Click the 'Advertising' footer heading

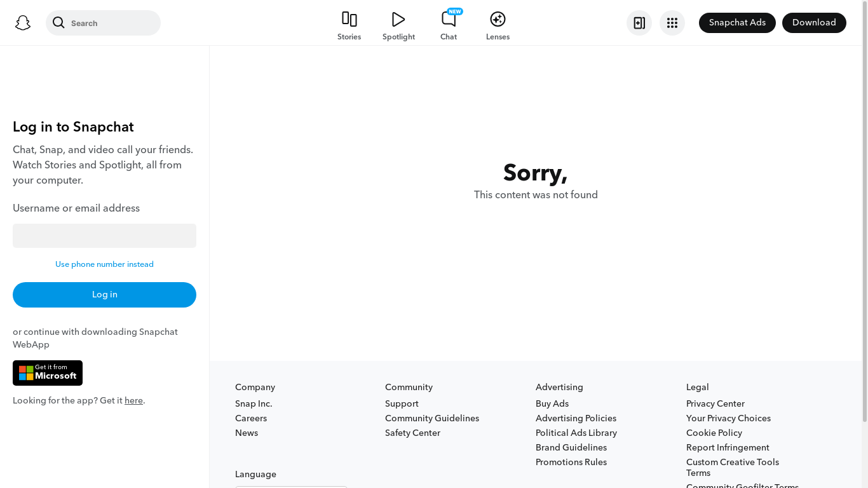coord(559,387)
